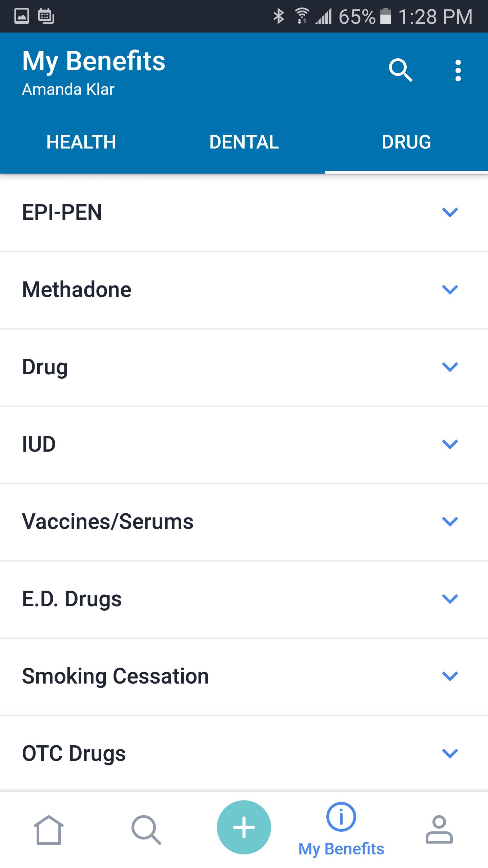Switch to the HEALTH tab

[x=81, y=142]
